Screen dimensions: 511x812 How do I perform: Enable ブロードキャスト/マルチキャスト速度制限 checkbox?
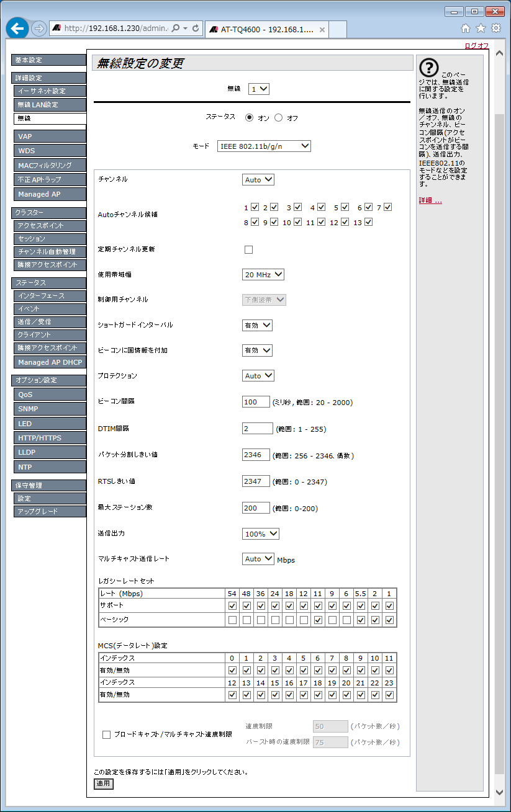(x=107, y=734)
